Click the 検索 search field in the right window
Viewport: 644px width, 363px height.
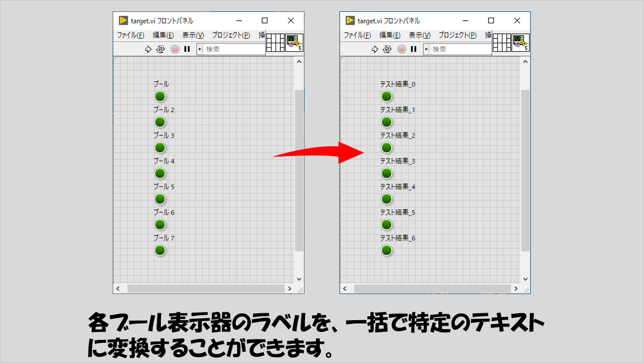[460, 49]
